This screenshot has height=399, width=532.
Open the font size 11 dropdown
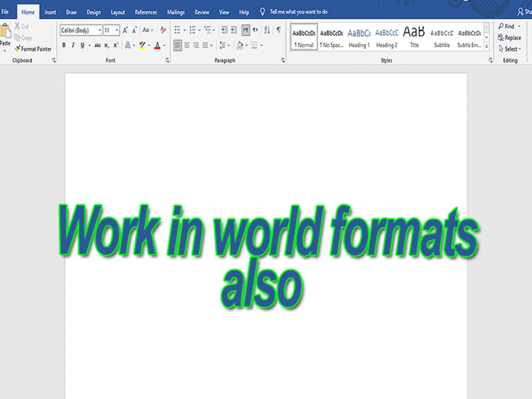117,30
